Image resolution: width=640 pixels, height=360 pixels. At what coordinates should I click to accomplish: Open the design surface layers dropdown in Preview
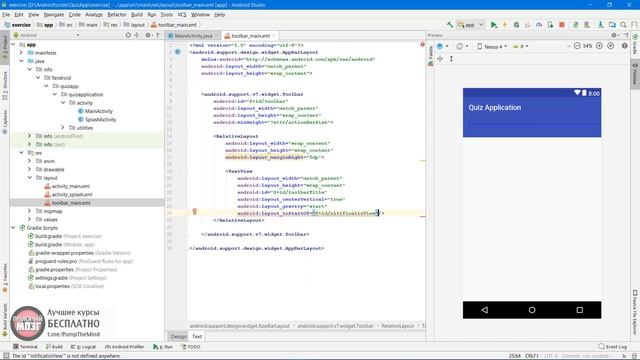point(442,46)
